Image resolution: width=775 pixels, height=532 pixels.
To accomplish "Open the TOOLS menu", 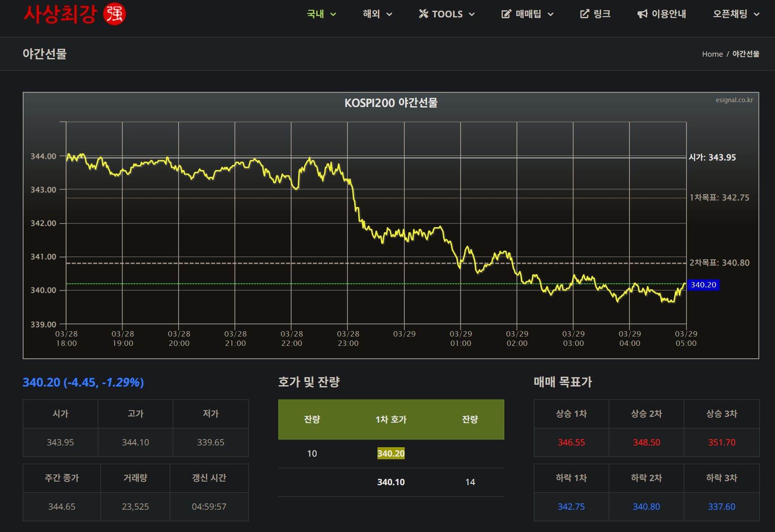I will point(447,14).
